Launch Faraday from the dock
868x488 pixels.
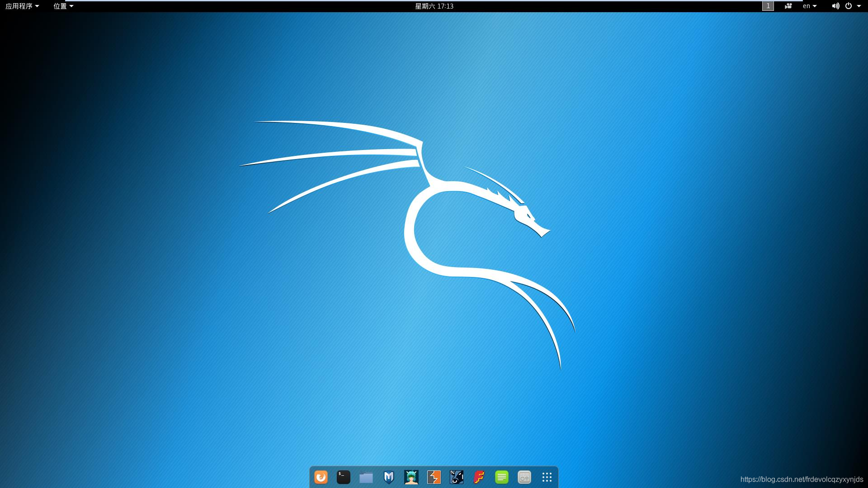point(479,477)
